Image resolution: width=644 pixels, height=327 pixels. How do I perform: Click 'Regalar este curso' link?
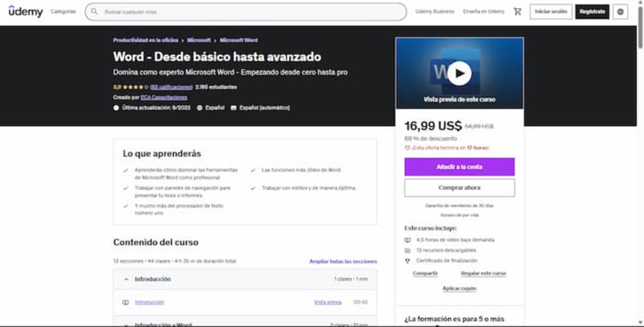[x=483, y=273]
